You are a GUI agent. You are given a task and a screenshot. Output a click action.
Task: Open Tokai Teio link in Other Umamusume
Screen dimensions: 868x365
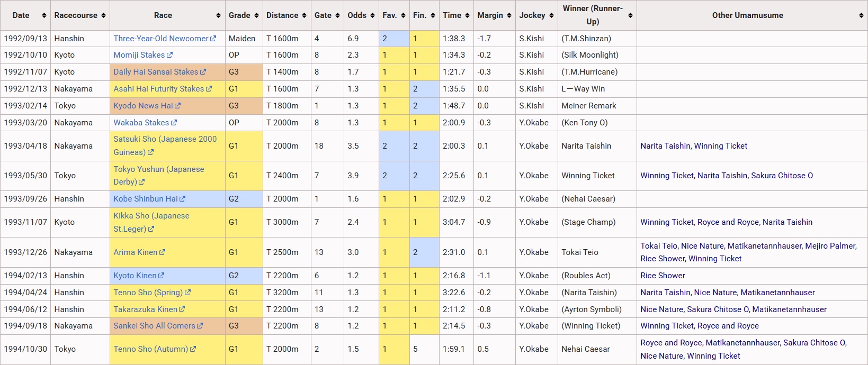(659, 246)
